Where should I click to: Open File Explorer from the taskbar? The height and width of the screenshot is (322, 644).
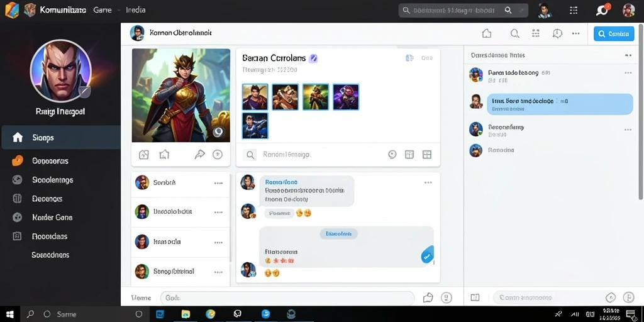(x=186, y=314)
